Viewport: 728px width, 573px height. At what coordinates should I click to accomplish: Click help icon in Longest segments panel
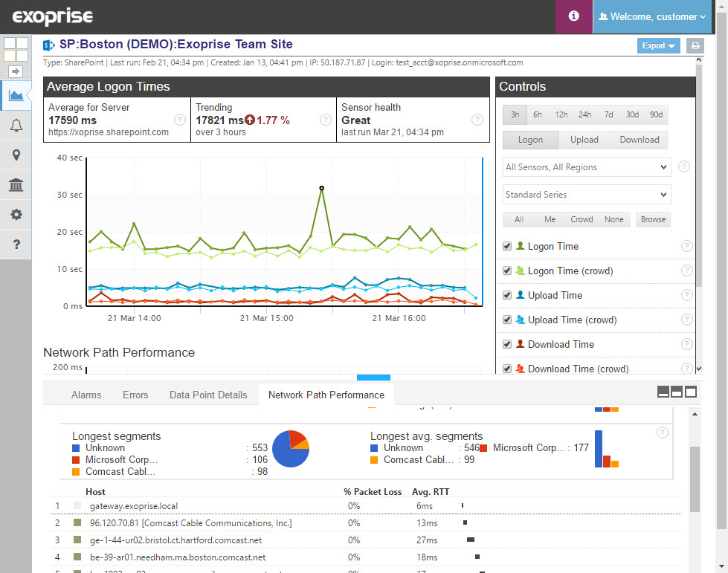coord(663,433)
